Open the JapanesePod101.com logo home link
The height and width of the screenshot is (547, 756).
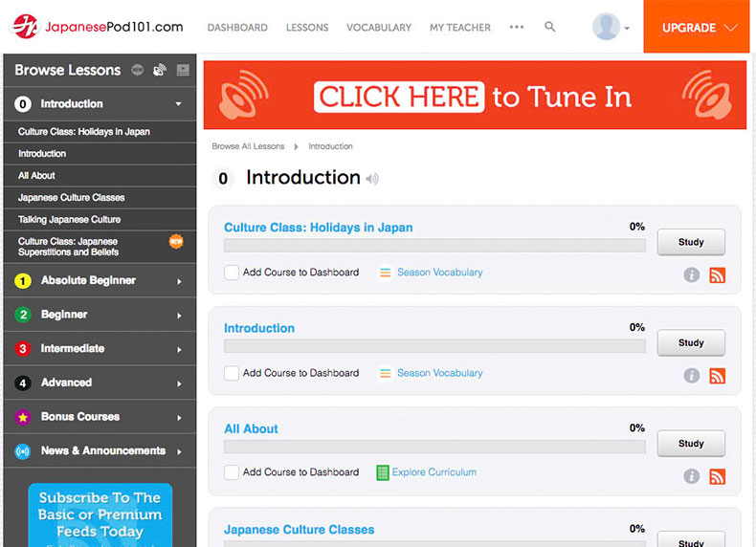coord(99,26)
